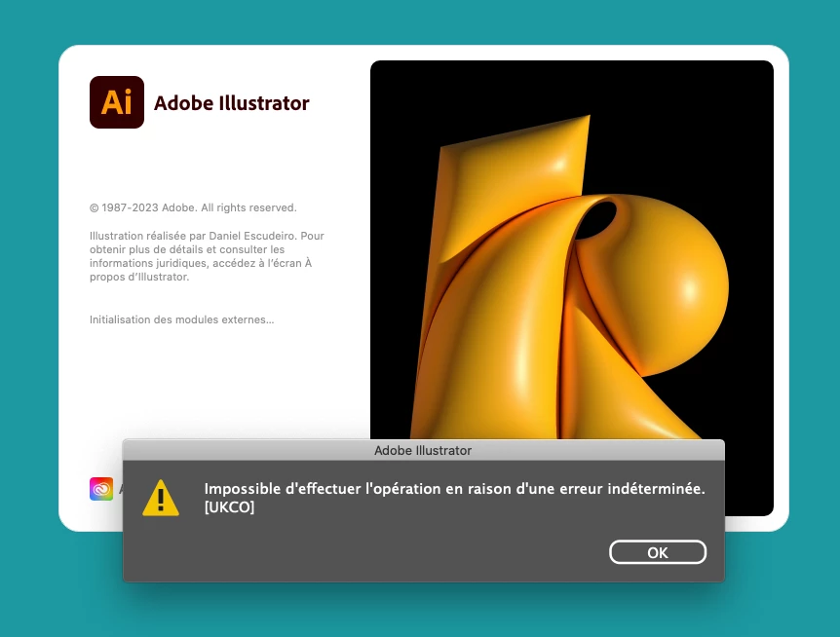Click the yellow warning triangle icon
This screenshot has height=637, width=840.
161,498
